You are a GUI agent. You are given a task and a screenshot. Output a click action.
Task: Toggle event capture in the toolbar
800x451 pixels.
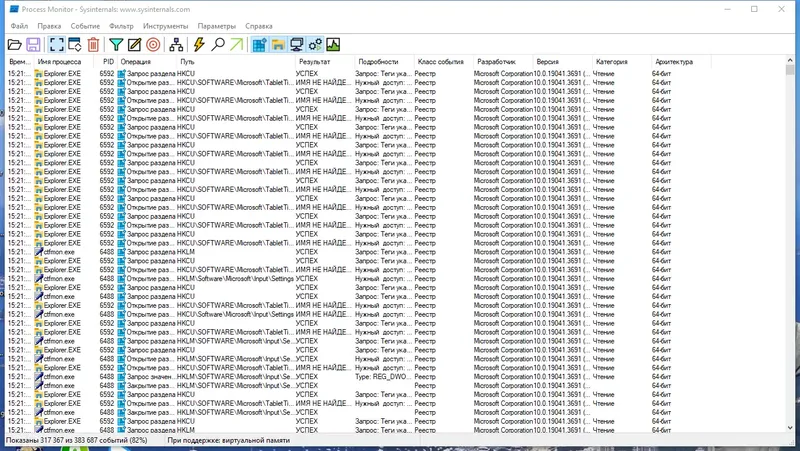click(x=57, y=45)
